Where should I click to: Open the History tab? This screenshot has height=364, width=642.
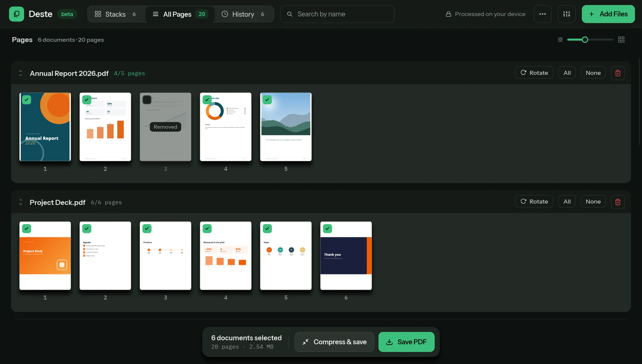pos(243,14)
